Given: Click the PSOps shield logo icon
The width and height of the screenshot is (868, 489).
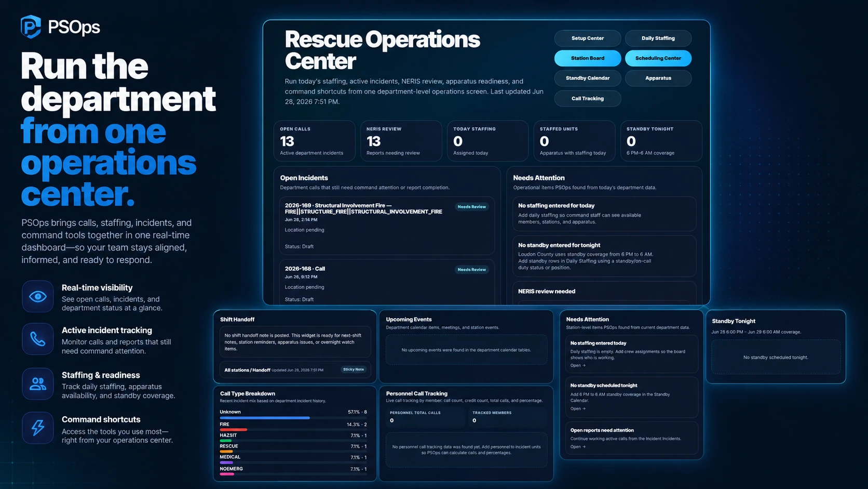Looking at the screenshot, I should tap(31, 27).
